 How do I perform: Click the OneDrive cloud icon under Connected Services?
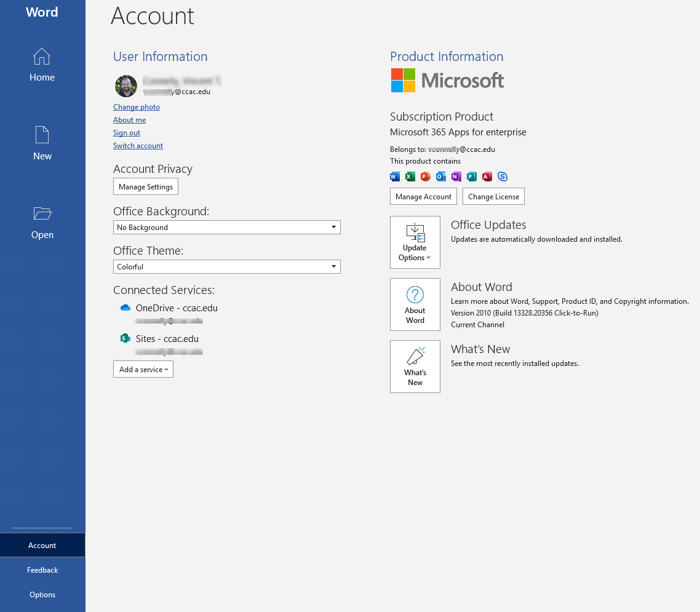click(x=125, y=308)
